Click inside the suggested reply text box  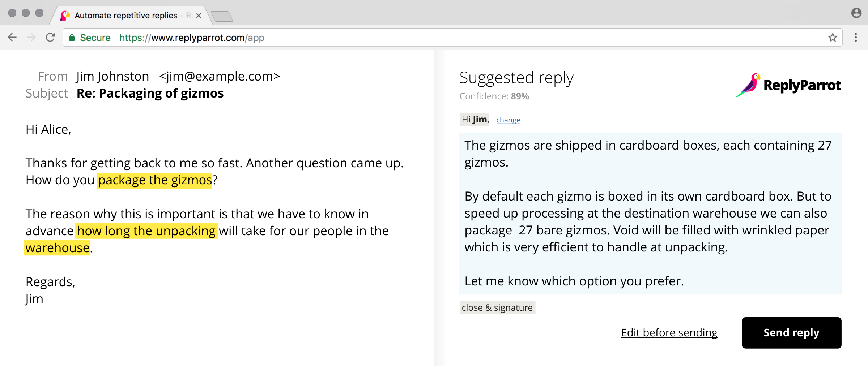click(650, 213)
